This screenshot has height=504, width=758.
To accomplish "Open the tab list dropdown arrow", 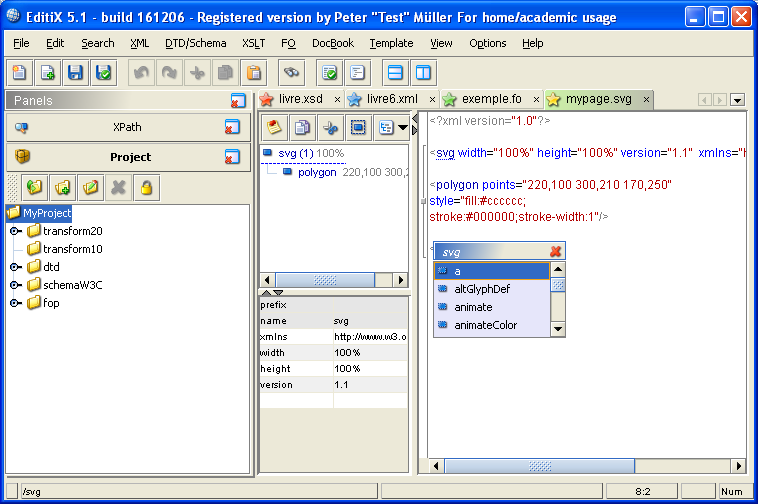I will [737, 100].
